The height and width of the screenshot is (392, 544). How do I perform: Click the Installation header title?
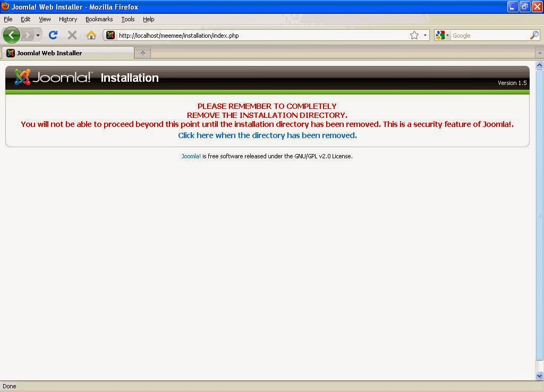point(130,78)
